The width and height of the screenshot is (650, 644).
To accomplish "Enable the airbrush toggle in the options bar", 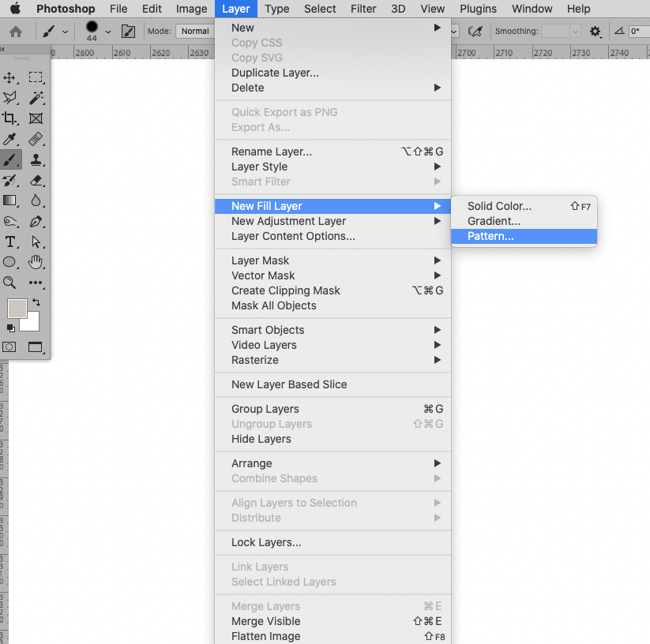I will (128, 31).
